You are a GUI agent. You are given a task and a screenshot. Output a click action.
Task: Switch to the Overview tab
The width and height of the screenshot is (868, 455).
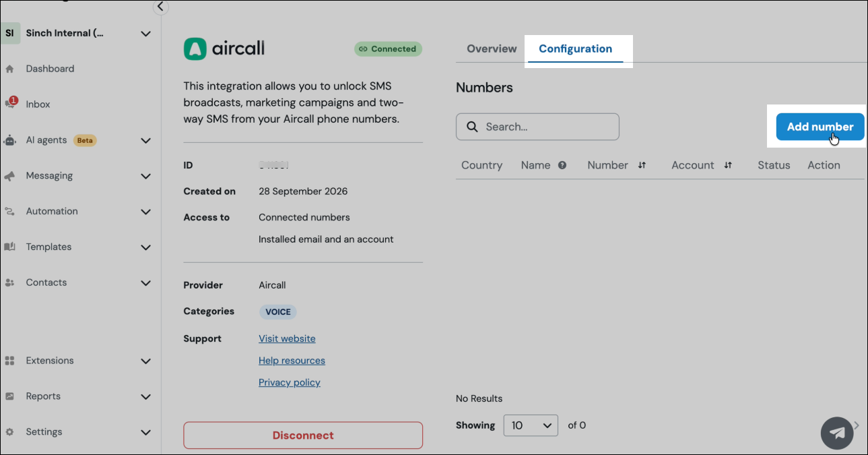click(x=492, y=49)
